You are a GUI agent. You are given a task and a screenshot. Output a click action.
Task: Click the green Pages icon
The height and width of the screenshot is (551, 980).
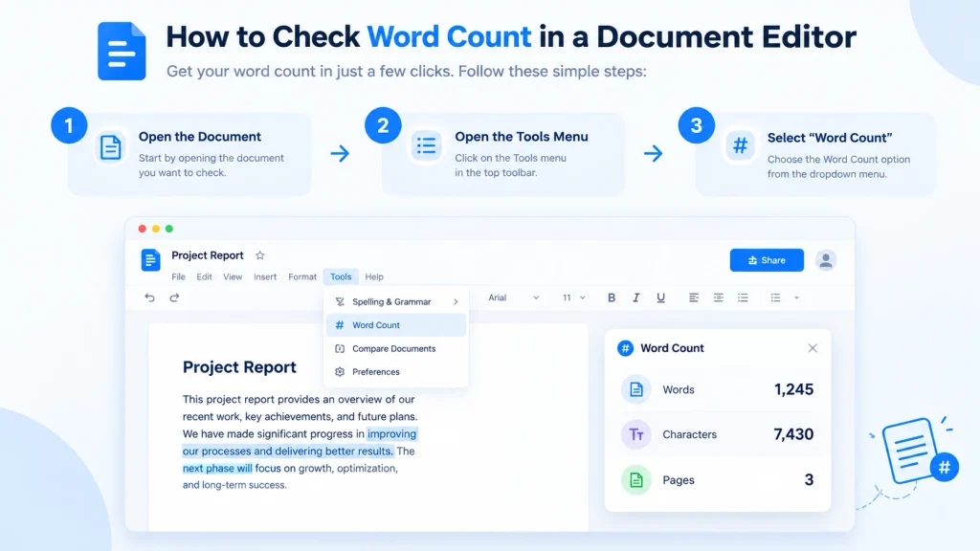636,480
